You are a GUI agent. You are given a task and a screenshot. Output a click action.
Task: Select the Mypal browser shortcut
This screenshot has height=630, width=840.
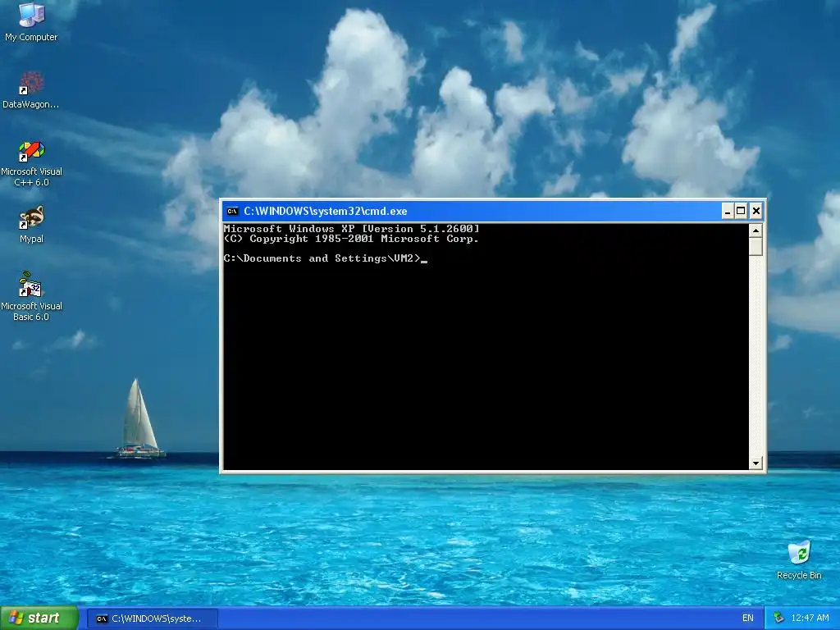click(x=31, y=224)
